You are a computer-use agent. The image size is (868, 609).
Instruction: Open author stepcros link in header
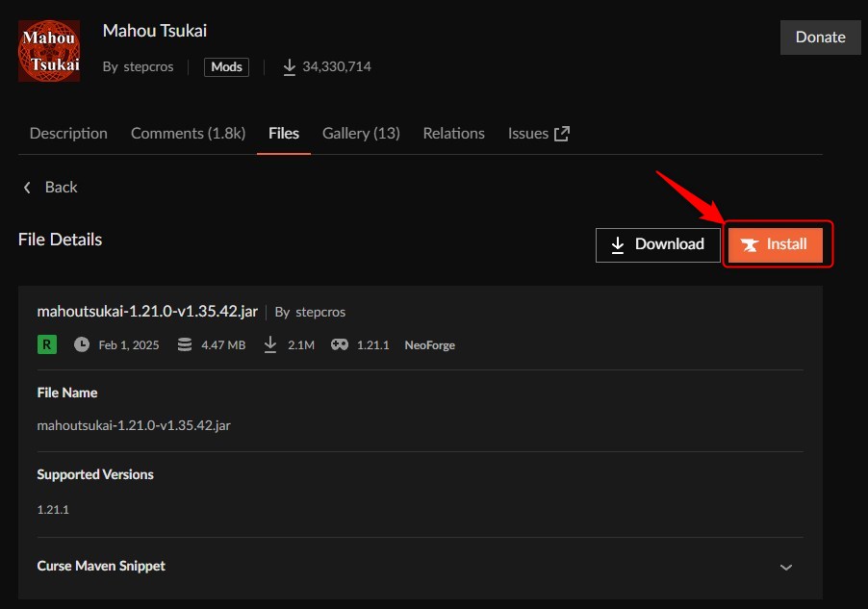[148, 66]
